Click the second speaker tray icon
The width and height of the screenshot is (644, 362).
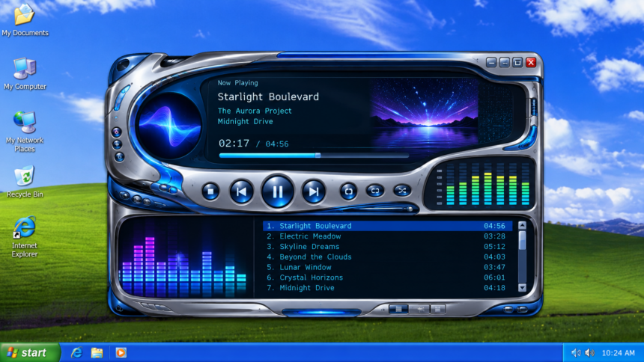click(590, 352)
